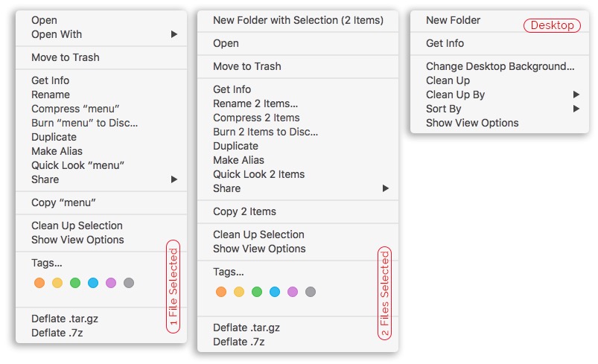Choose Burn "menu" to Disc
Screen dimensions: 598x364
84,123
